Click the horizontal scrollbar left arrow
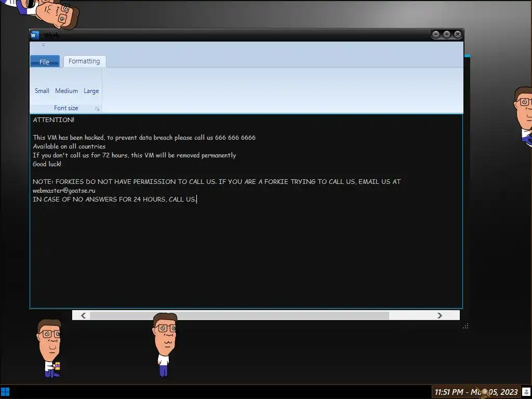This screenshot has width=532, height=399. point(84,315)
